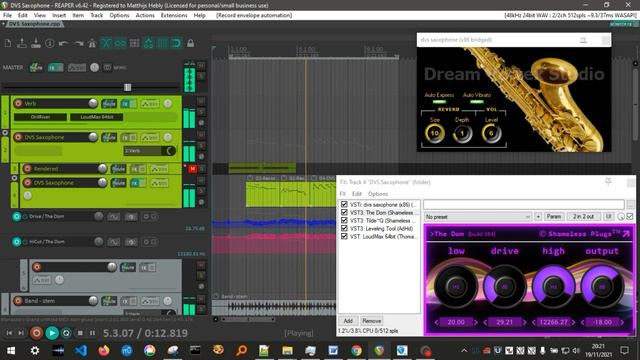Click the 2 in 2 out routing button
The height and width of the screenshot is (360, 640).
click(583, 217)
